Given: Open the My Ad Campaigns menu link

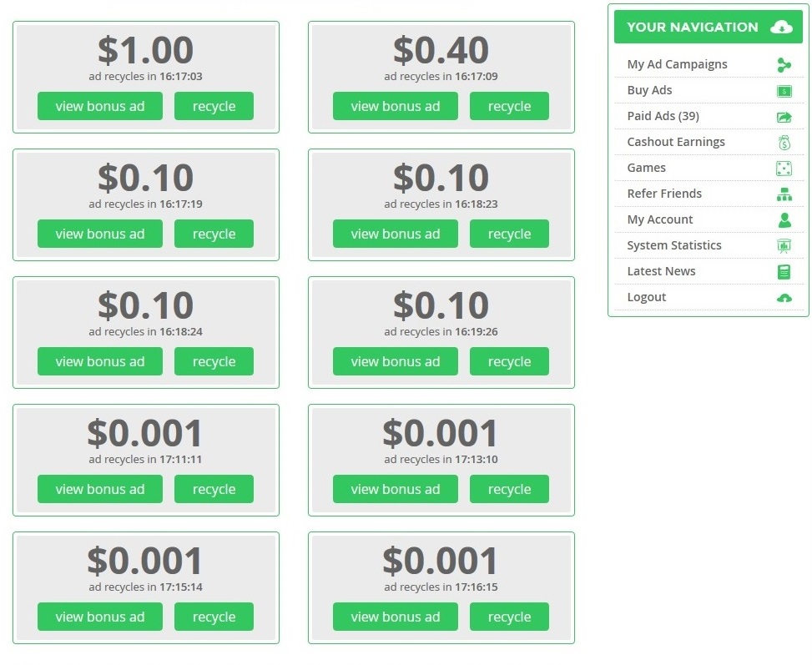Looking at the screenshot, I should point(677,64).
